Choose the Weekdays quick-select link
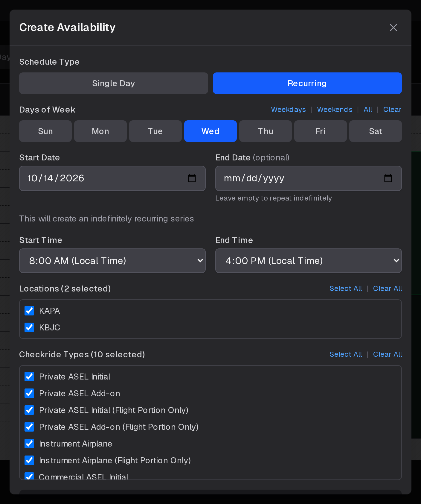 coord(289,110)
